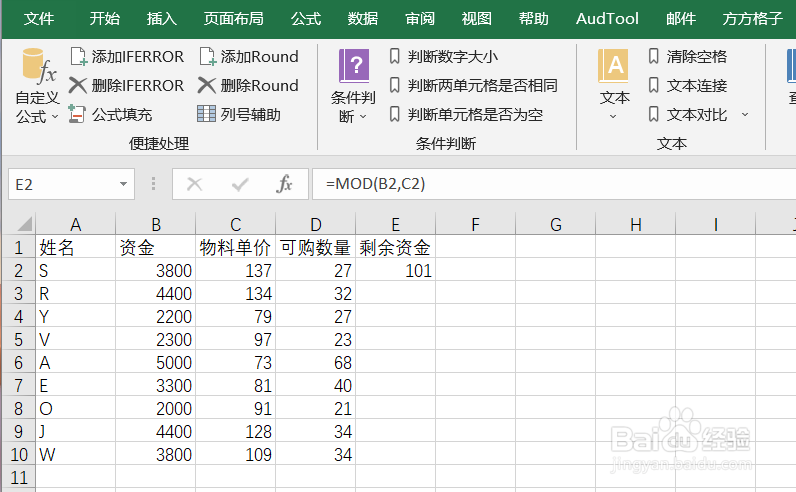This screenshot has height=492, width=796.
Task: Click the 条件判断 purple question book icon
Action: (x=353, y=66)
